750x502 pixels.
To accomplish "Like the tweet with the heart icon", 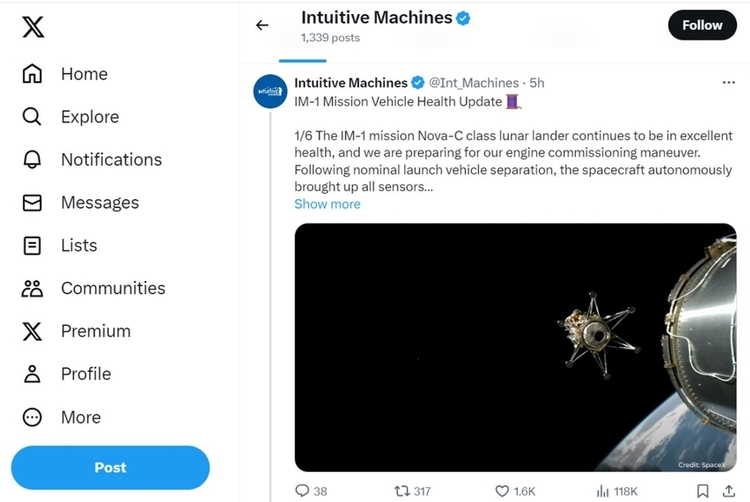I will [x=503, y=491].
